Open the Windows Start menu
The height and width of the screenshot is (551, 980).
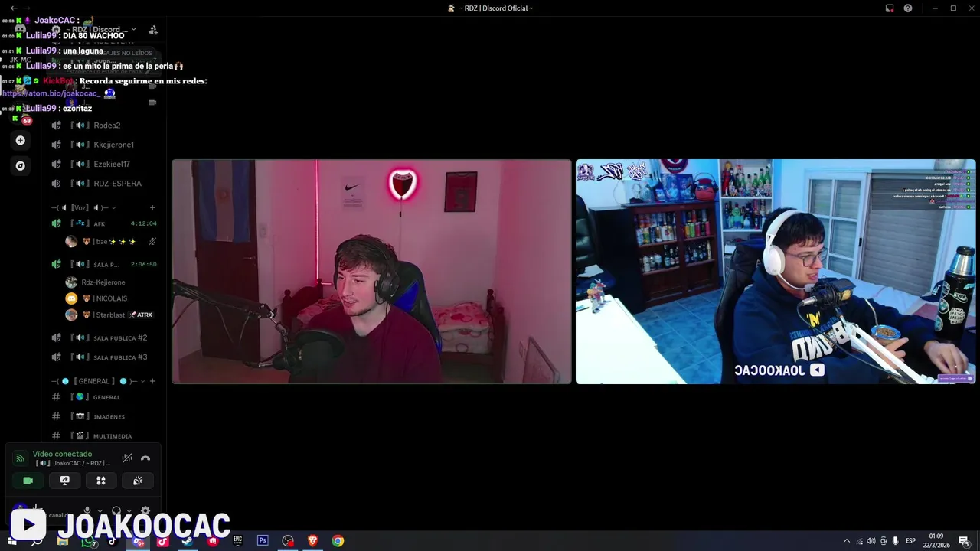pos(11,541)
